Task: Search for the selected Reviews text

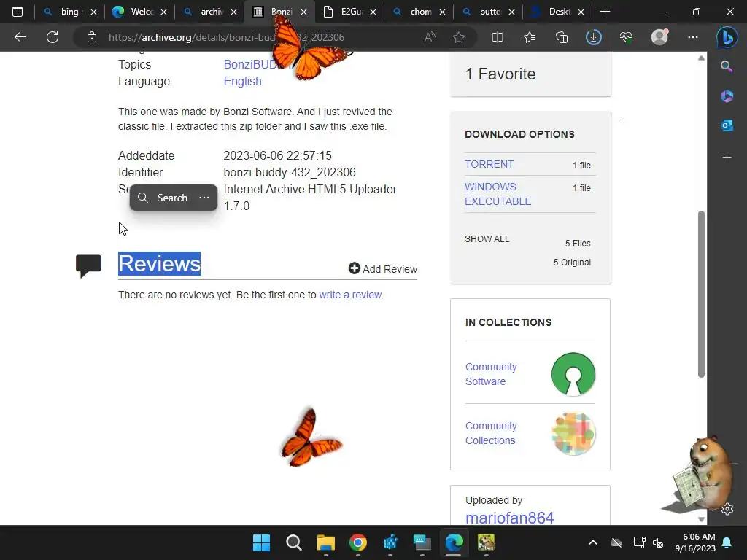Action: 164,198
